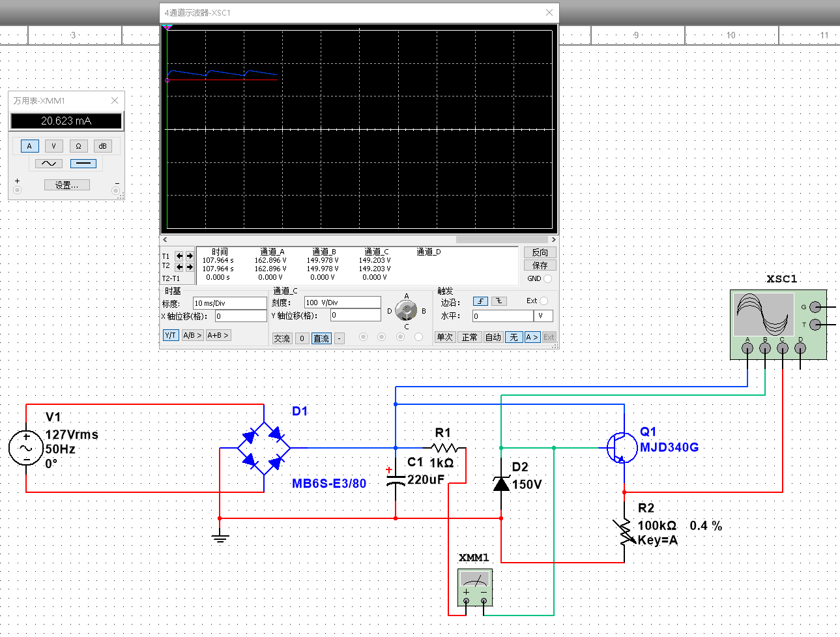Select rising edge trigger icon
Screen dimensions: 840x637
coord(480,301)
